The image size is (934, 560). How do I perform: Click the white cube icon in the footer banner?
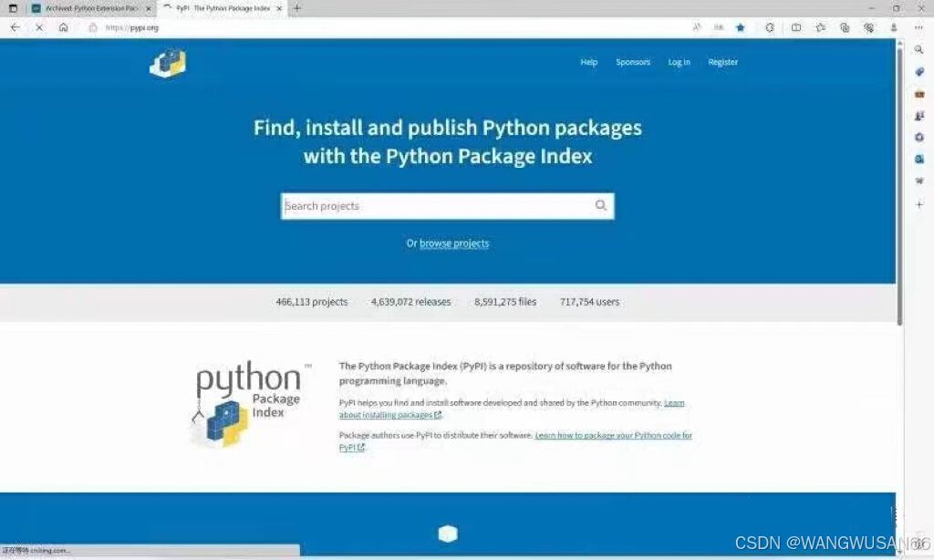pos(448,534)
